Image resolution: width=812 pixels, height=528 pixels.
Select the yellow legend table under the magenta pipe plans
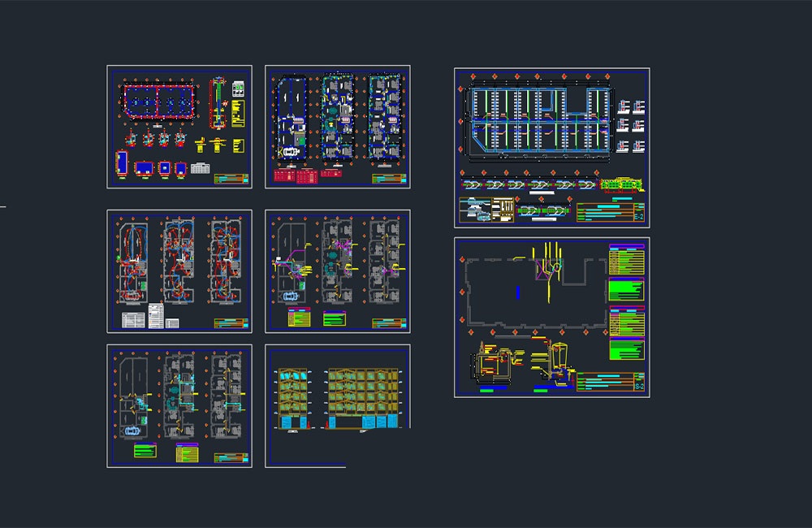coord(299,318)
